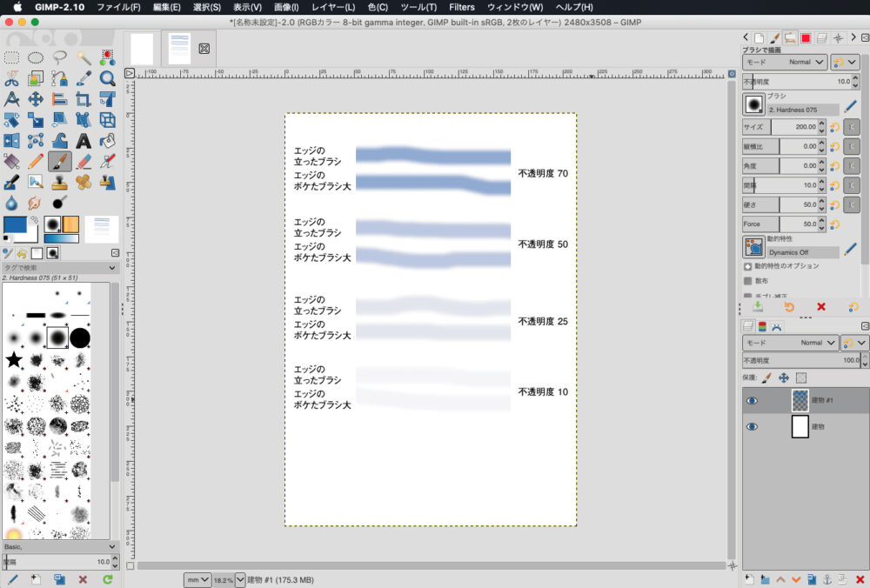
Task: Select the Paintbrush tool in the toolbox
Action: (59, 161)
